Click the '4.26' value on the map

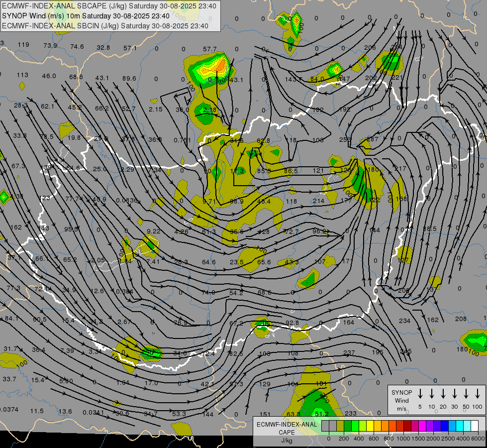click(x=182, y=231)
